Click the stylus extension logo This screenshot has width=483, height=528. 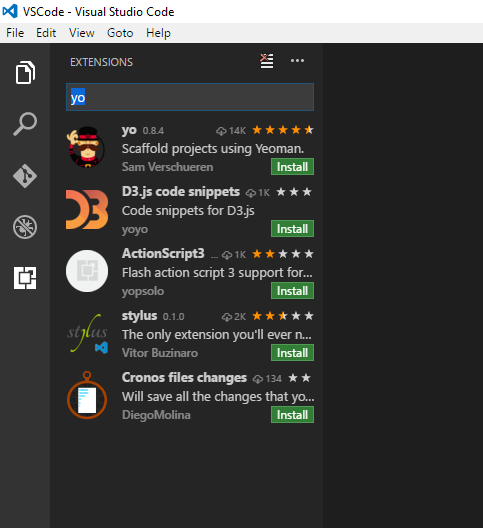87,333
